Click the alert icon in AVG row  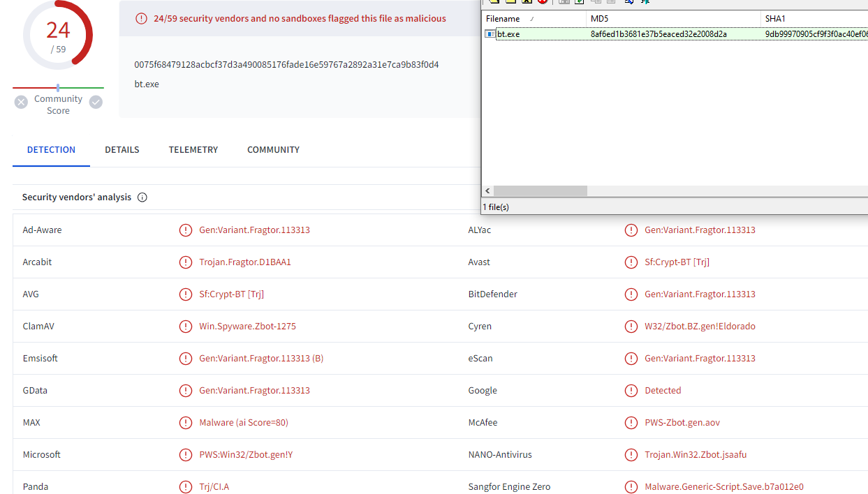(x=186, y=294)
